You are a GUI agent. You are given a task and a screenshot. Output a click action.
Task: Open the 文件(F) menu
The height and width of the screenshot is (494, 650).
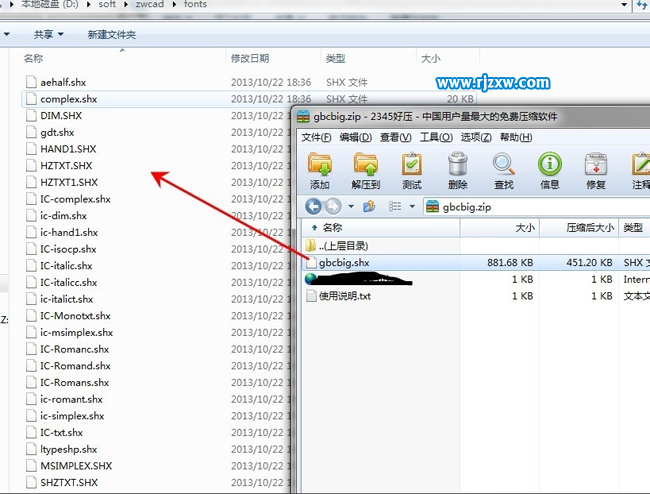coord(316,137)
